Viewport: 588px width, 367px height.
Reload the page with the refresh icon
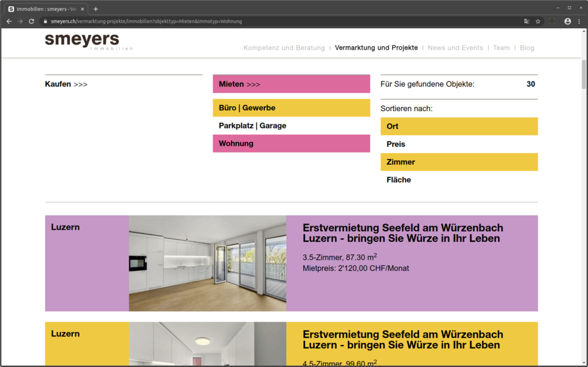point(31,21)
